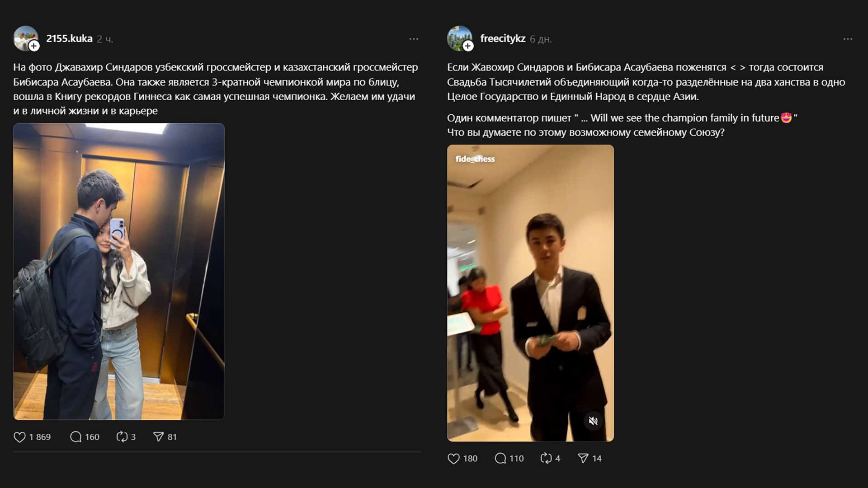Like the 2155.kuka post
Screen dimensions: 868x488
click(19, 437)
